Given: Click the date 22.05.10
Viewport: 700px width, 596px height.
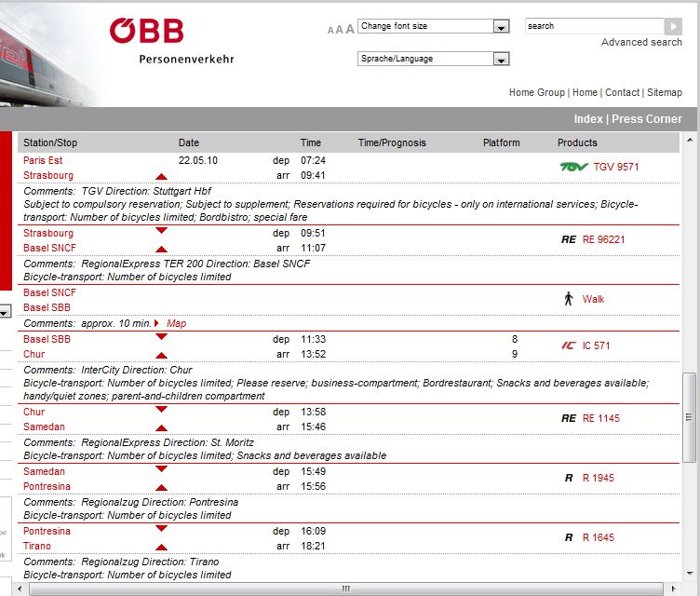Looking at the screenshot, I should 198,160.
